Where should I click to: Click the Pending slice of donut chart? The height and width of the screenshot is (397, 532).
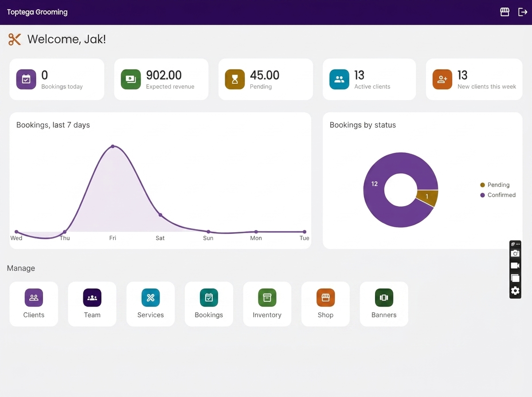pyautogui.click(x=427, y=198)
